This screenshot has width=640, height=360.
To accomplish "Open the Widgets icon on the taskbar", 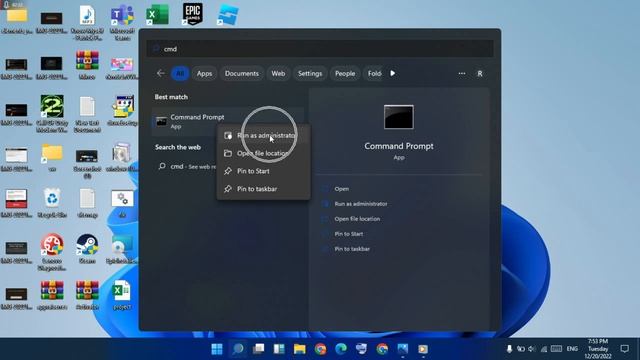I will [x=279, y=349].
